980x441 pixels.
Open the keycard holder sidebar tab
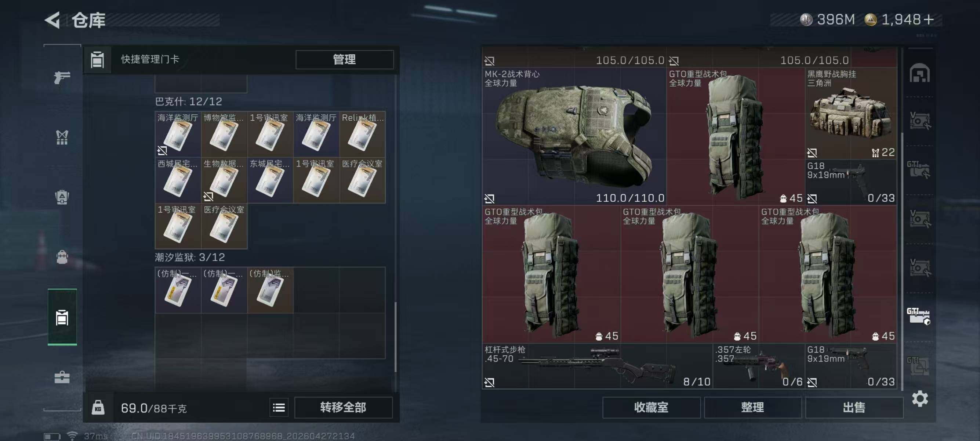pyautogui.click(x=62, y=317)
